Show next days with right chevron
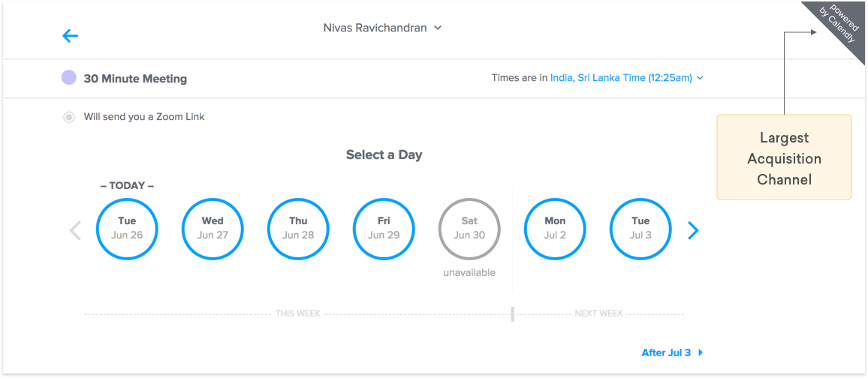The image size is (868, 378). 693,230
